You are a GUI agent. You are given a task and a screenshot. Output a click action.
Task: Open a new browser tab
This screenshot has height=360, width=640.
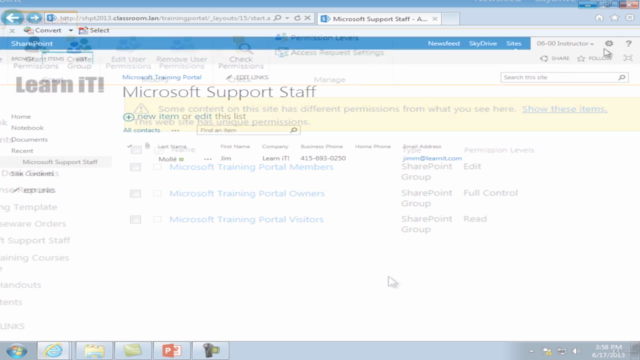click(451, 19)
